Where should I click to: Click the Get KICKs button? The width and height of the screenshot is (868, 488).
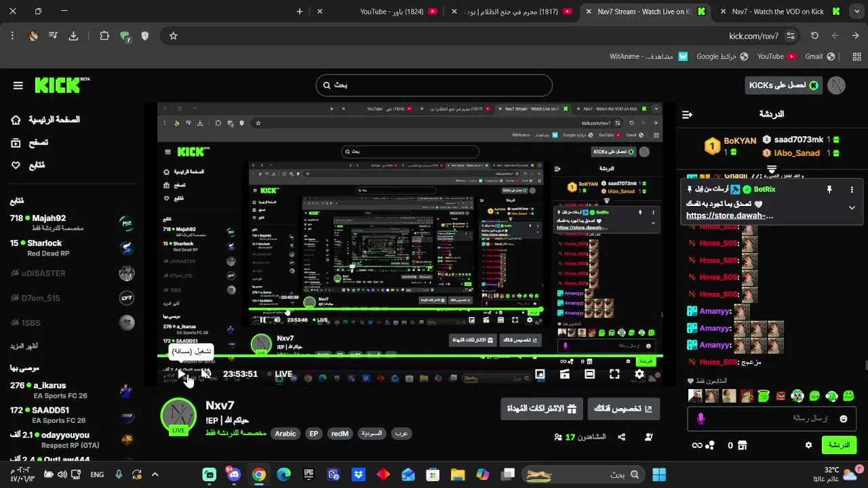[x=783, y=85]
